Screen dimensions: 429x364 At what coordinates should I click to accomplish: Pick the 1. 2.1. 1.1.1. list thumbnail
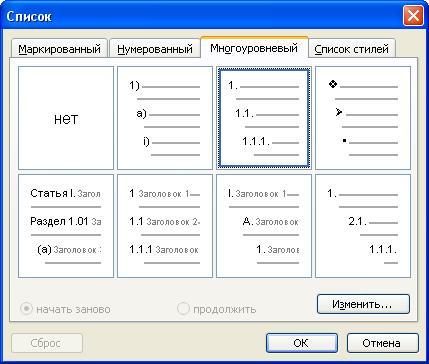coord(363,226)
